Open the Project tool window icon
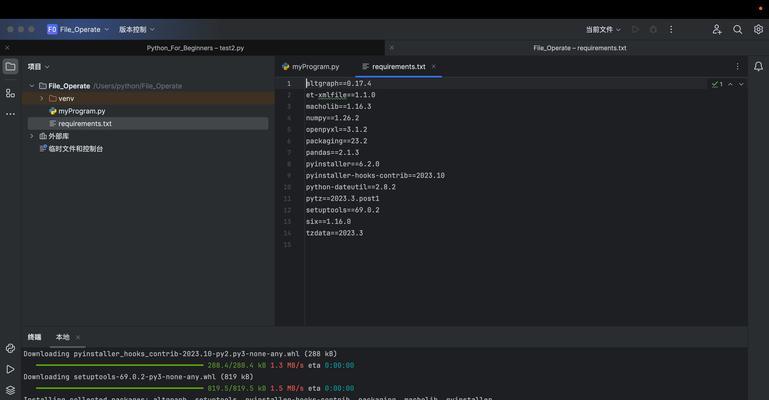Image resolution: width=769 pixels, height=400 pixels. tap(10, 67)
